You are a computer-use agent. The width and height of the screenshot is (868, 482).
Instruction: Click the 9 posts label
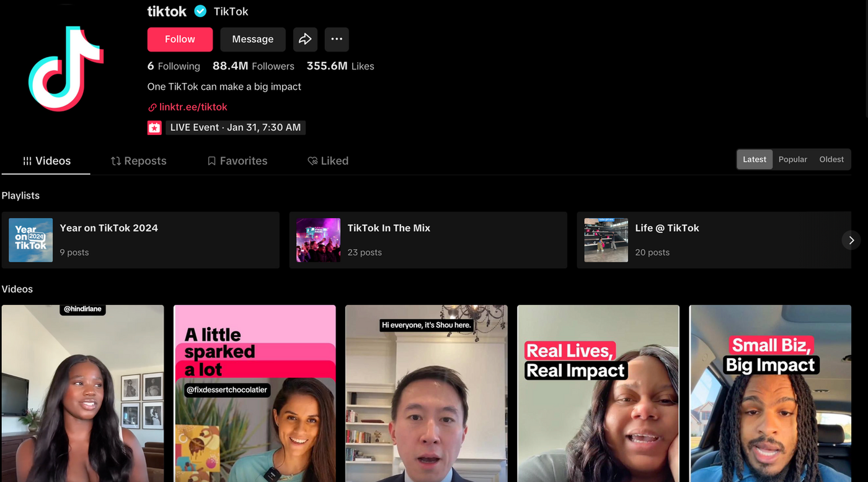pyautogui.click(x=74, y=253)
